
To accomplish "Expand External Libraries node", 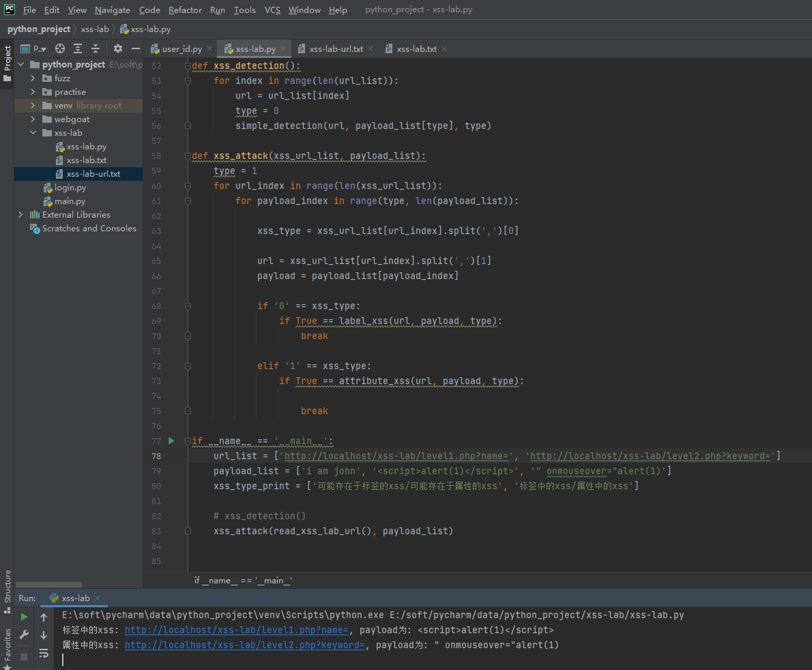I will (20, 214).
